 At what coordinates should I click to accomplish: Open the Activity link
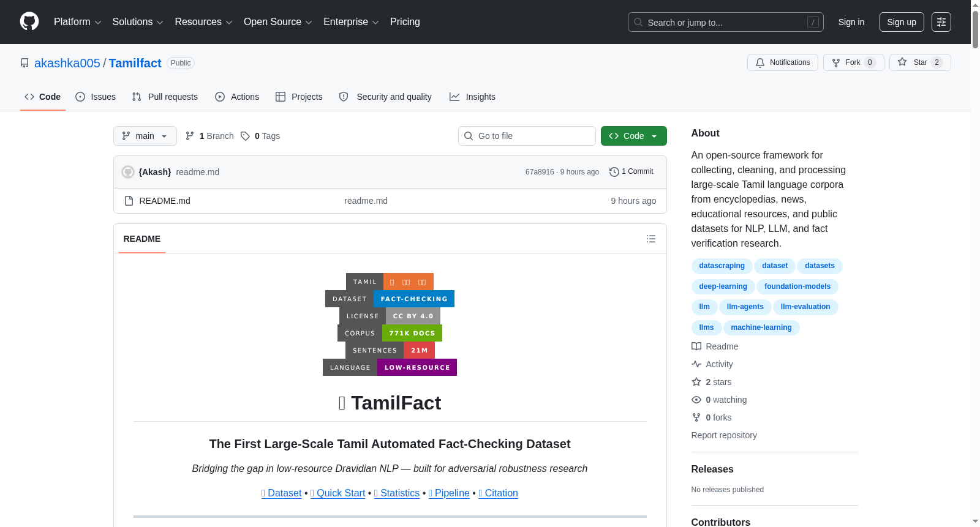(x=712, y=364)
